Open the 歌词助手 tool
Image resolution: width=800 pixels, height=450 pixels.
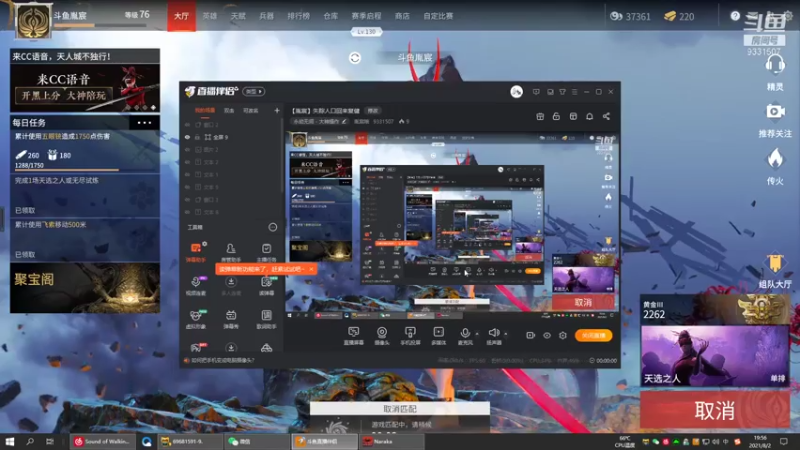point(266,319)
